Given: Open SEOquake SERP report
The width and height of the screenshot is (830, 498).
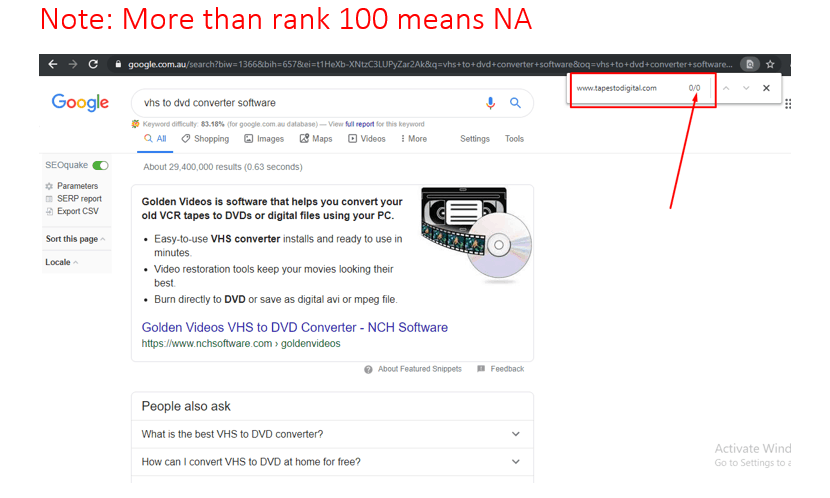Looking at the screenshot, I should pos(79,199).
